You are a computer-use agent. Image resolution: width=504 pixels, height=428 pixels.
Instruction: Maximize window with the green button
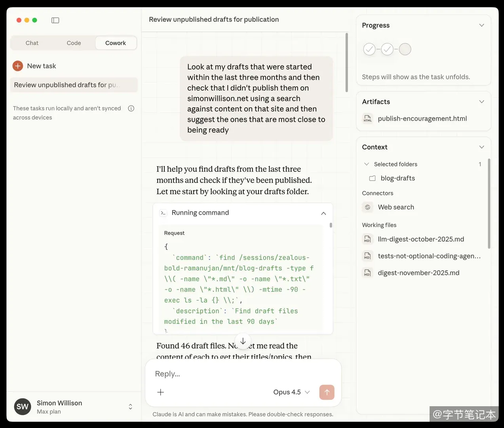pyautogui.click(x=34, y=20)
